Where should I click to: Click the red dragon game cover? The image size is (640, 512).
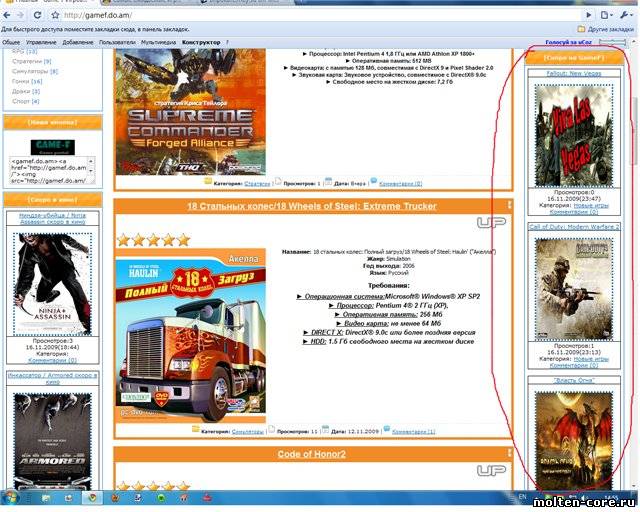[x=574, y=441]
